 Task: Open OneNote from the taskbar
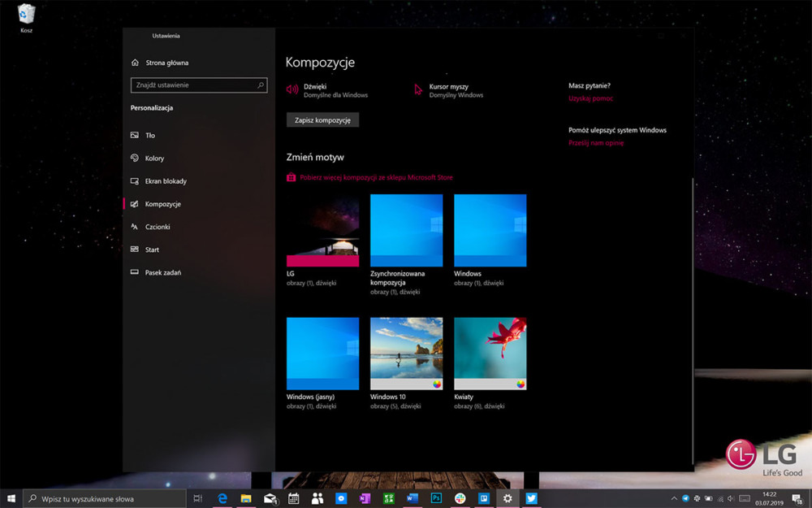pyautogui.click(x=365, y=499)
